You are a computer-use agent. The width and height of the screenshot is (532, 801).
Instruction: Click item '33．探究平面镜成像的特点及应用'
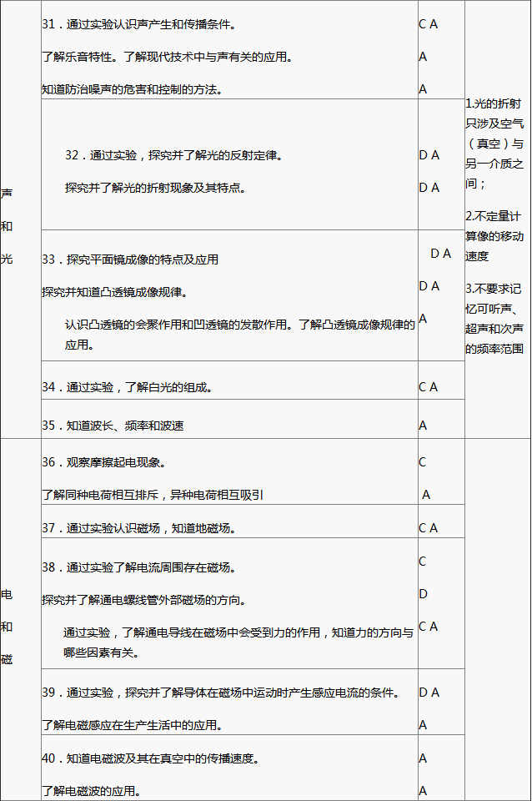click(x=130, y=259)
